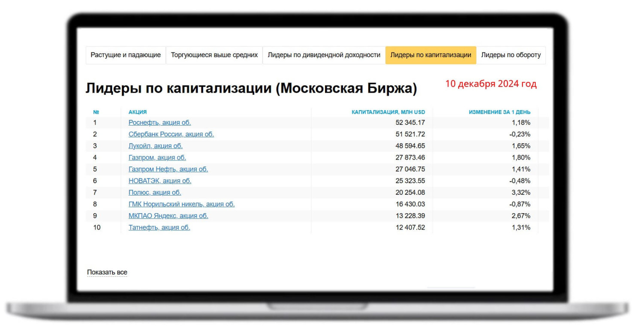Select capitalization value 12 407.52

tap(410, 227)
